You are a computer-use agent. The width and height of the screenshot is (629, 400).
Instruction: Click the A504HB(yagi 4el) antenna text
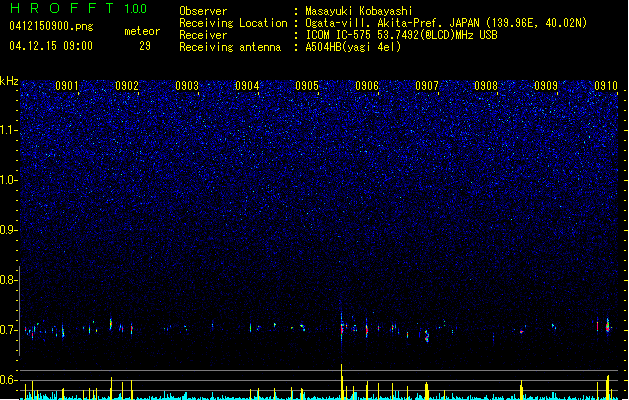tap(353, 47)
